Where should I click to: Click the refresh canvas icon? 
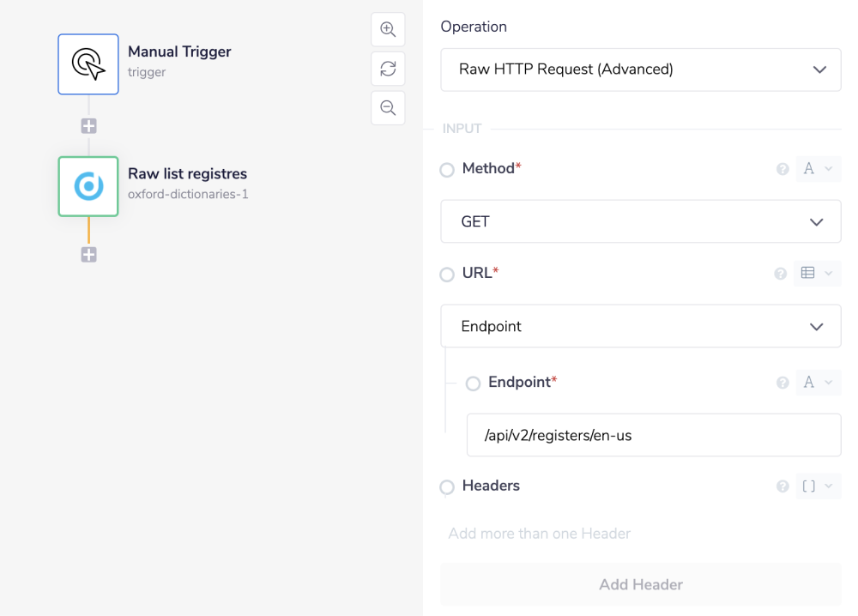click(388, 69)
